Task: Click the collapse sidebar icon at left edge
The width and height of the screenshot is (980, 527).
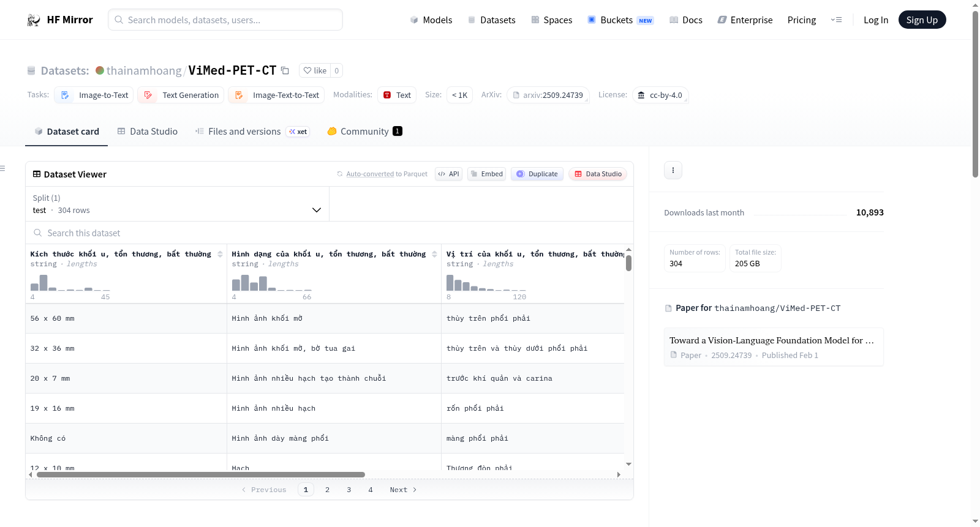Action: (2, 168)
